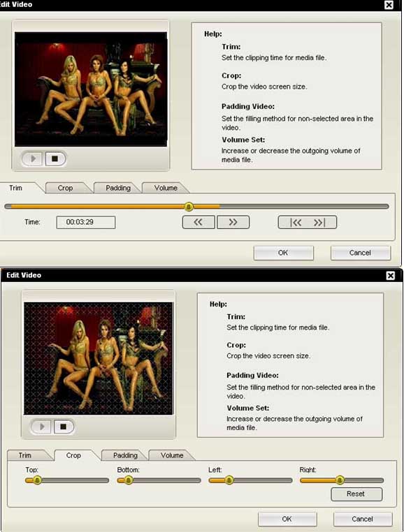Click the rewind << button under the trim timeline
Screen dimensions: 404x532
(x=199, y=222)
